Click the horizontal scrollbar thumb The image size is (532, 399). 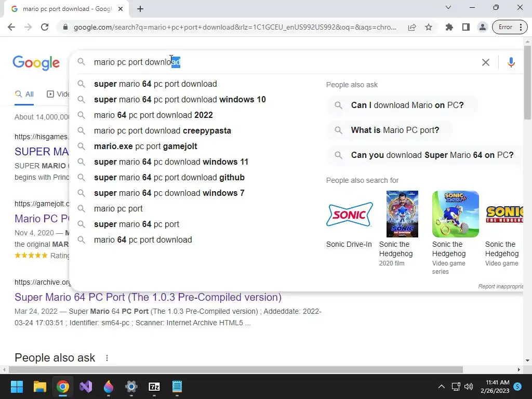click(235, 369)
